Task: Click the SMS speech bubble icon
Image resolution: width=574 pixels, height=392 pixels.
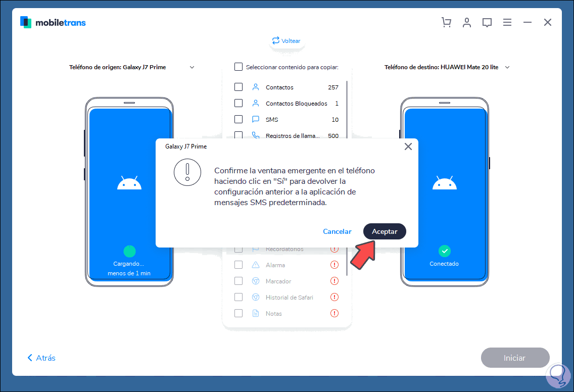Action: point(256,119)
